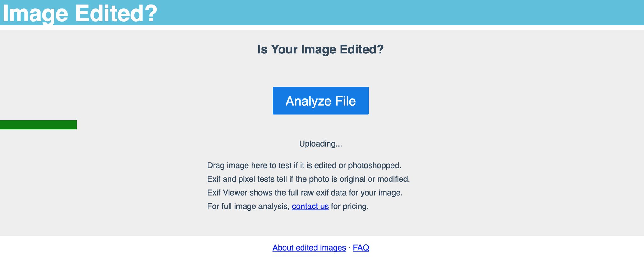This screenshot has width=644, height=260.
Task: Click the dot separator between footer links
Action: [349, 248]
